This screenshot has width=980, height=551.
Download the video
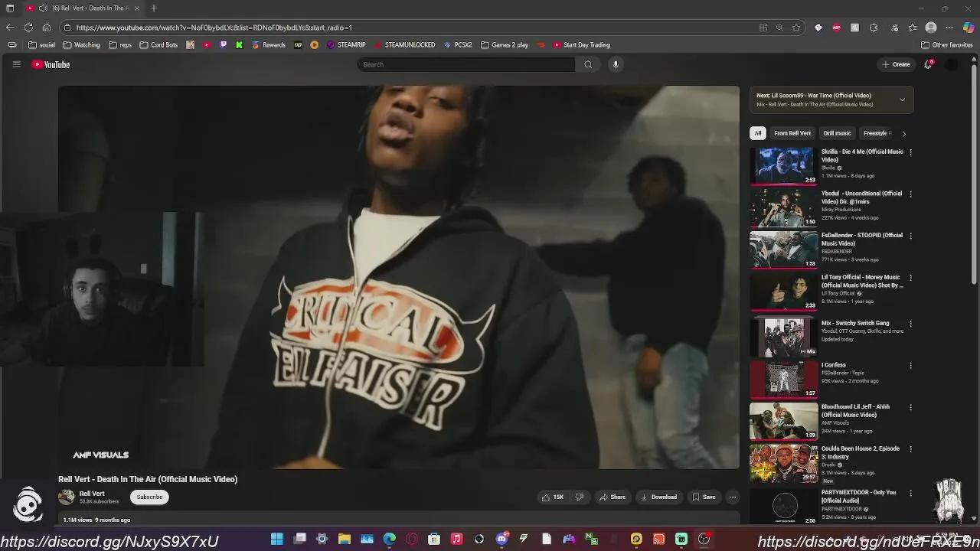[659, 497]
